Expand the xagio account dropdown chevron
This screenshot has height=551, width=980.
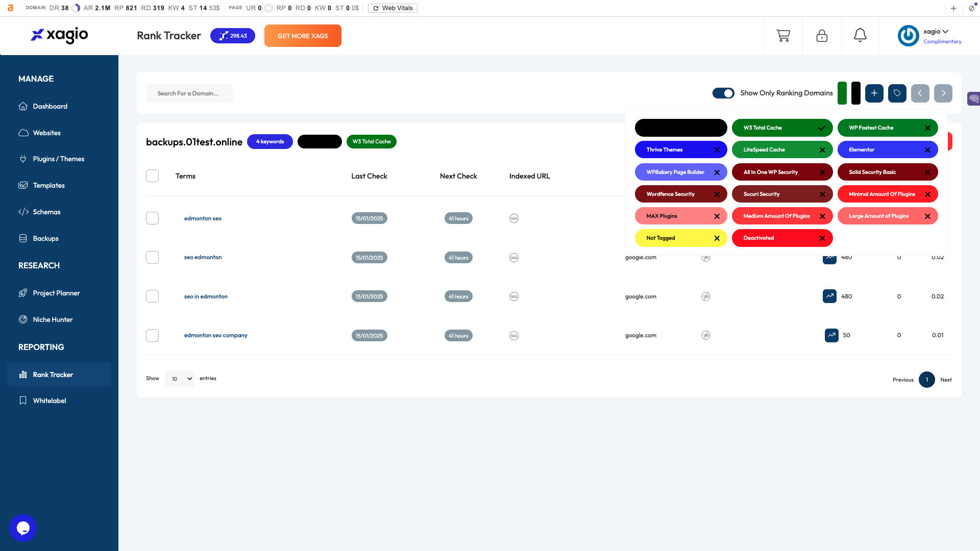945,31
